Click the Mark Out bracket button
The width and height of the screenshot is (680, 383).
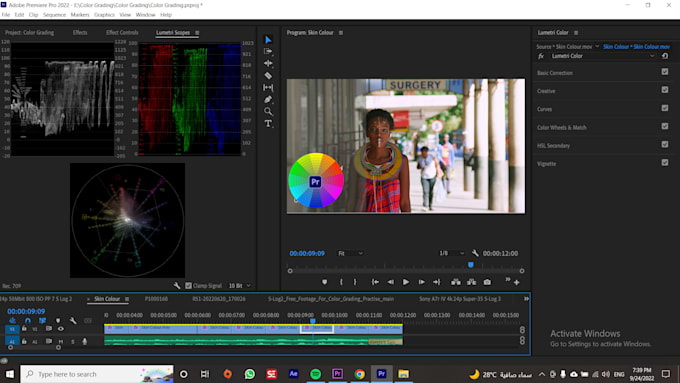pyautogui.click(x=355, y=282)
